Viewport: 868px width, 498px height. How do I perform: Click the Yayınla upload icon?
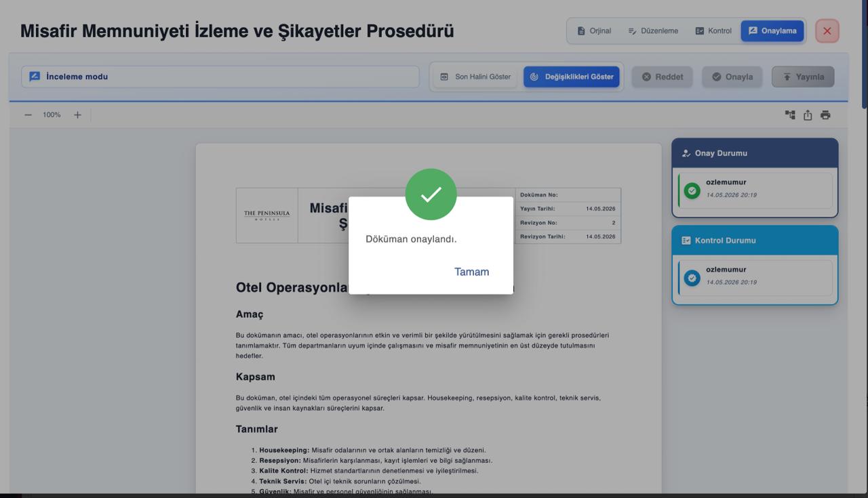click(787, 77)
